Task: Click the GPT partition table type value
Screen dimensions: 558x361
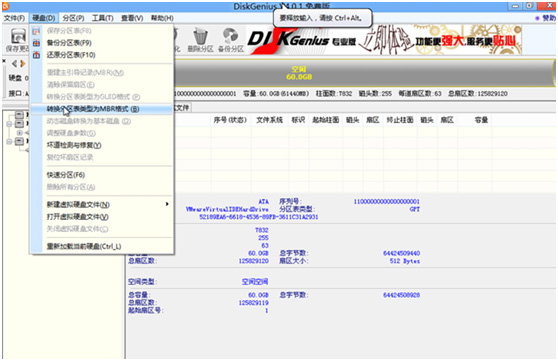Action: coord(415,209)
